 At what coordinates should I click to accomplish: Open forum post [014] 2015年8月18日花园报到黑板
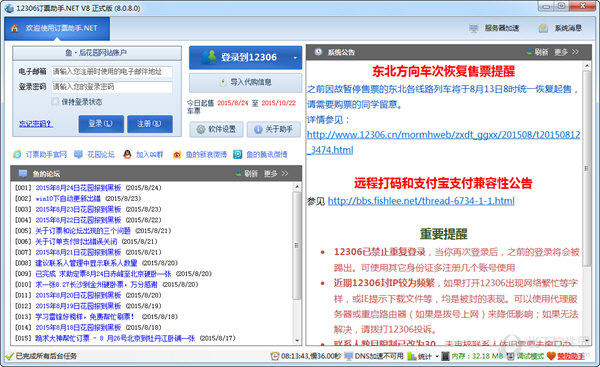point(78,327)
